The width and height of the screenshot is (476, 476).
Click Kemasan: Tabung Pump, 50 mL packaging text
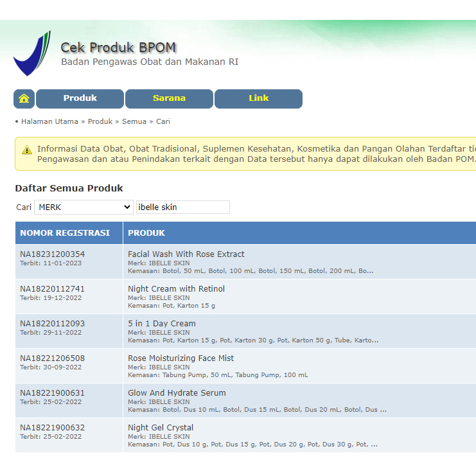tap(218, 375)
